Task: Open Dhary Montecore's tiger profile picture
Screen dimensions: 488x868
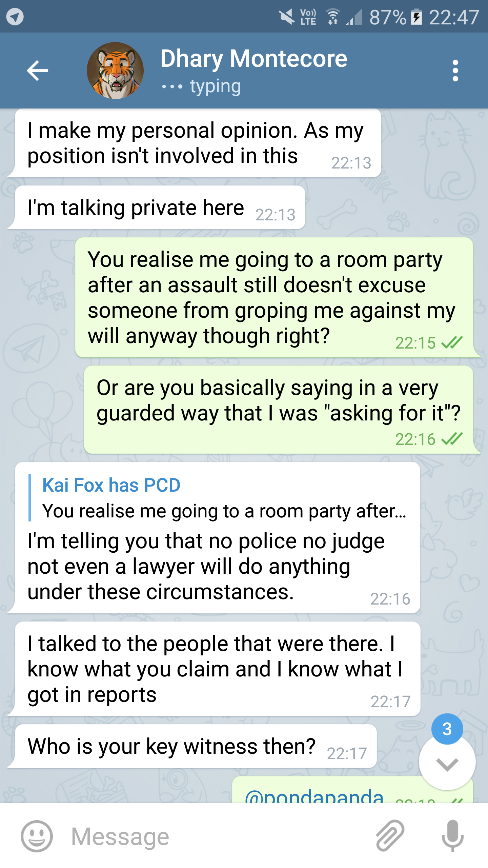Action: [115, 71]
